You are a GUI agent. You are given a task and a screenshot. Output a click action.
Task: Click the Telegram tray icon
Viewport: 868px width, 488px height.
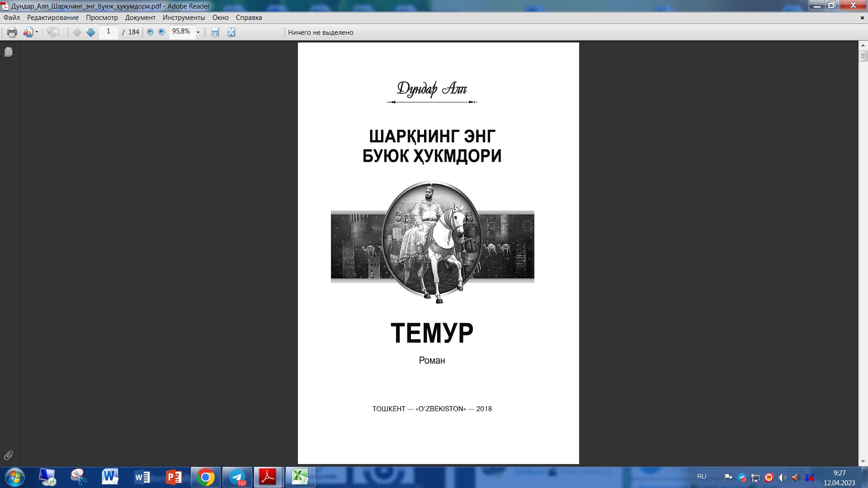tap(742, 477)
